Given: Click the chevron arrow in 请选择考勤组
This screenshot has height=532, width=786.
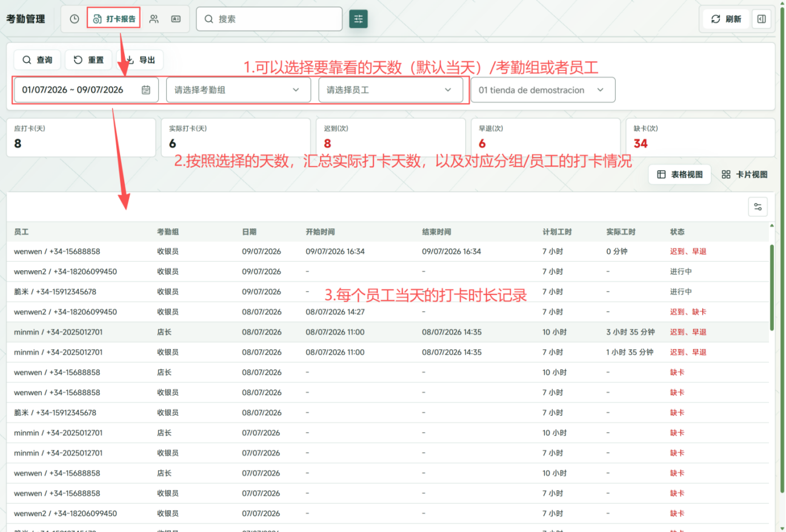Looking at the screenshot, I should (x=296, y=90).
